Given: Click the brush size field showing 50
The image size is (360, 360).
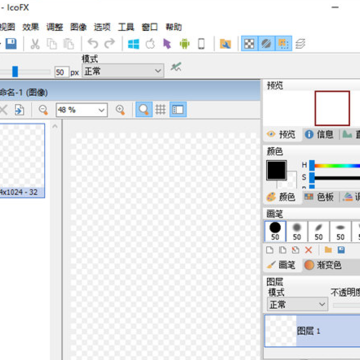Looking at the screenshot, I should pyautogui.click(x=62, y=72).
